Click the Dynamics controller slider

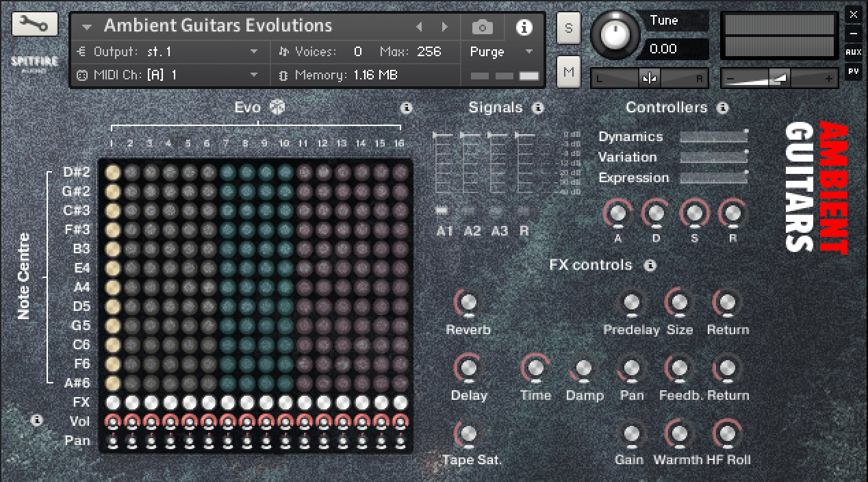tap(713, 137)
